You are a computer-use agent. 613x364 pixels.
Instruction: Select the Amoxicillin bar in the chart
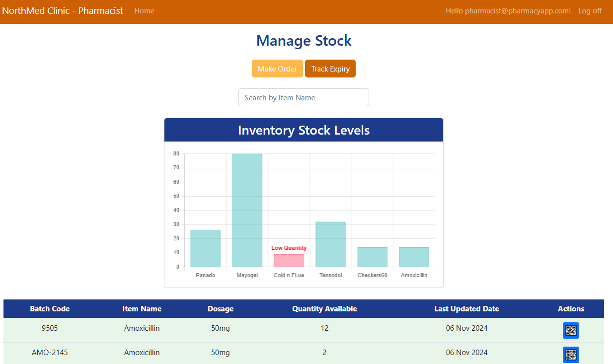click(x=414, y=257)
